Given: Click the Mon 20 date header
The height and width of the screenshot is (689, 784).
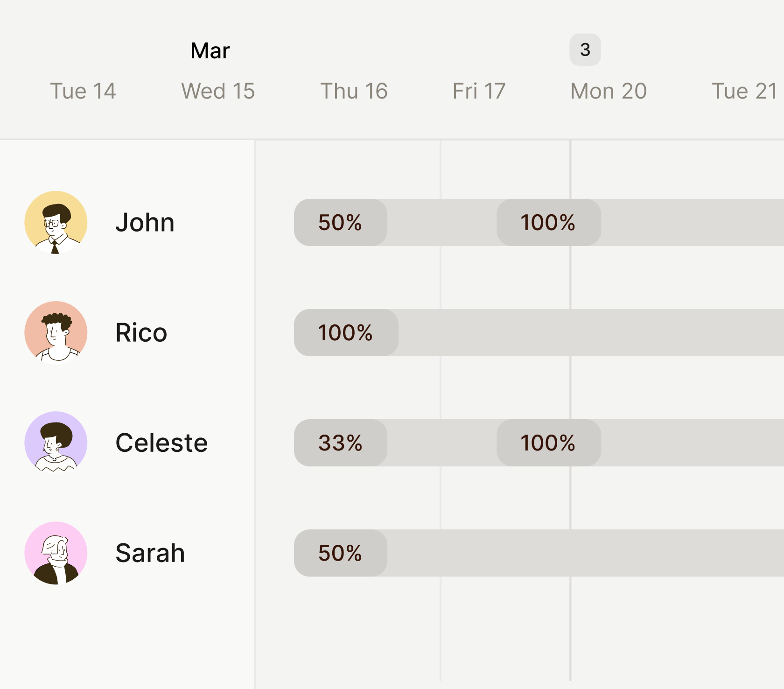Looking at the screenshot, I should 609,91.
